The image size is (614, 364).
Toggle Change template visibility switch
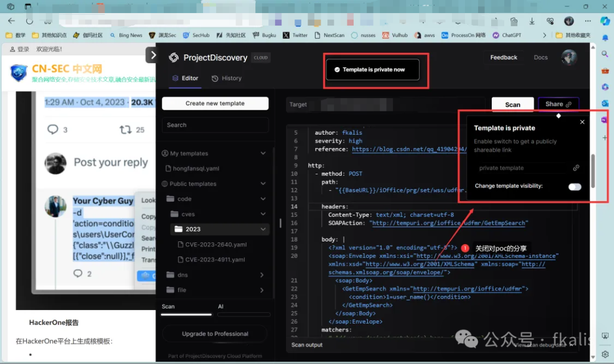point(574,186)
